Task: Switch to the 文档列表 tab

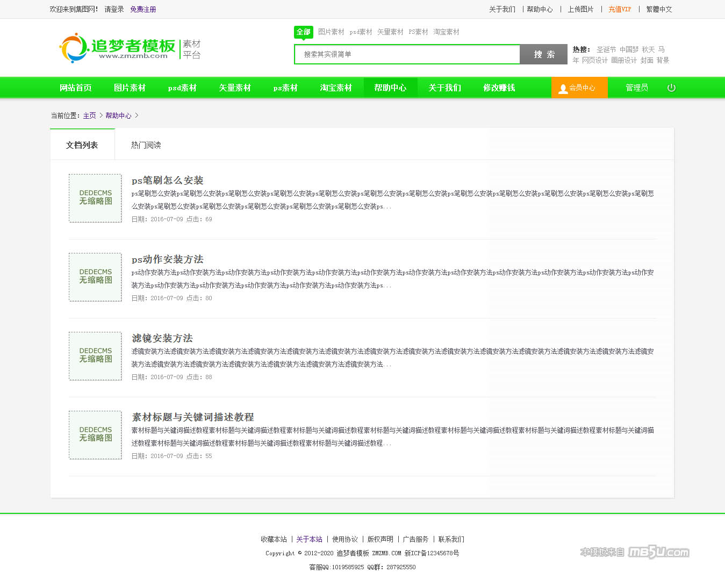Action: [x=82, y=145]
